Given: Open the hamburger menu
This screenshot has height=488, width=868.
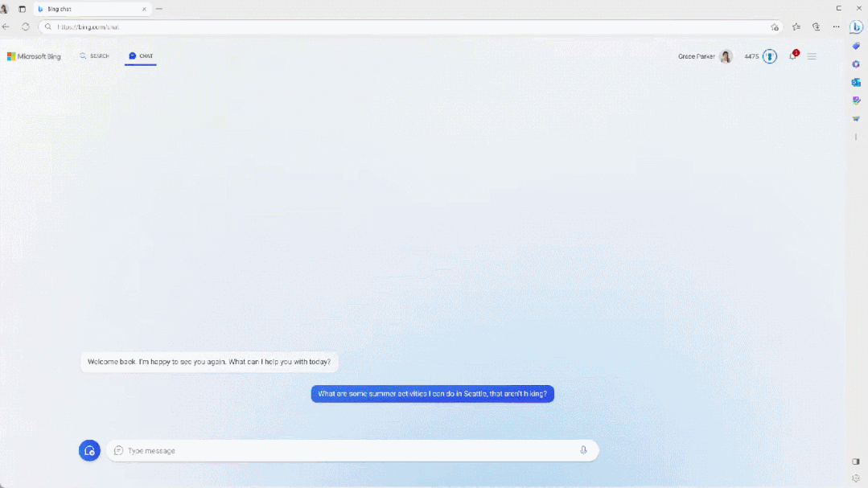Looking at the screenshot, I should [x=812, y=56].
